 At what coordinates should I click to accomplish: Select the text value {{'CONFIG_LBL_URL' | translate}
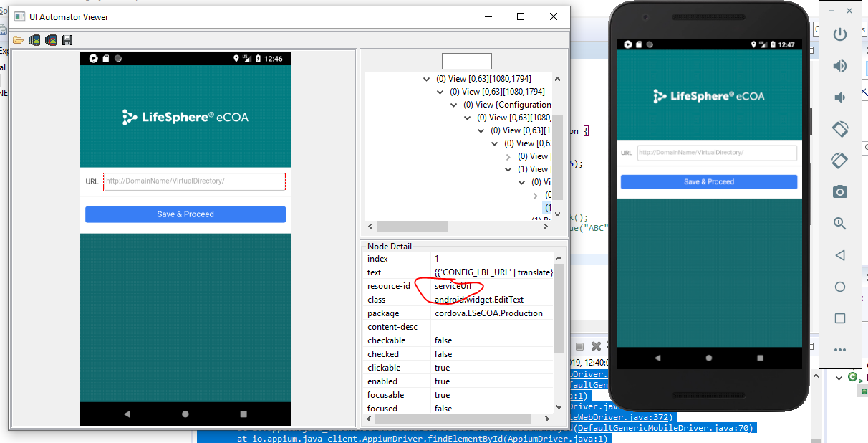(493, 272)
